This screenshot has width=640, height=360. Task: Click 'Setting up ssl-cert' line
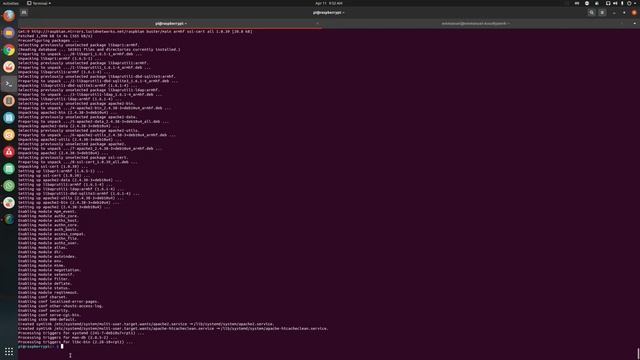(x=54, y=176)
